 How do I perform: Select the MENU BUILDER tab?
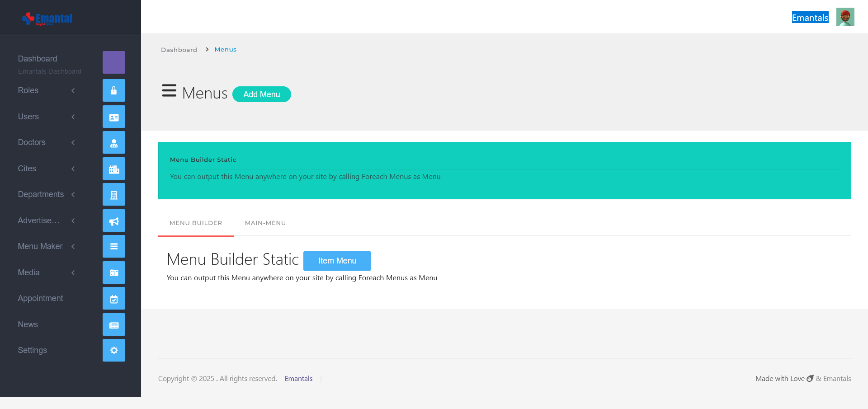click(196, 223)
